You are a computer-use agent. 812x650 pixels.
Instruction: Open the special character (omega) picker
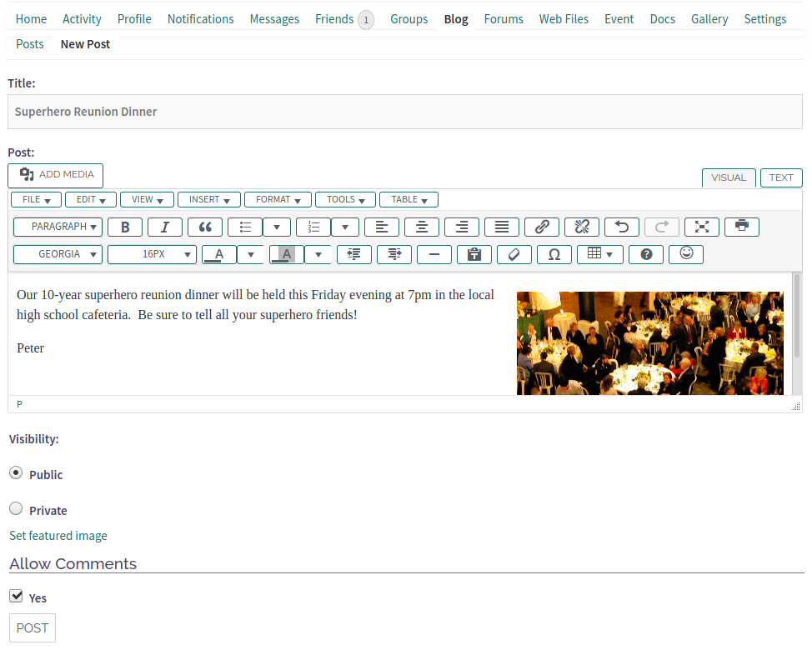coord(554,254)
